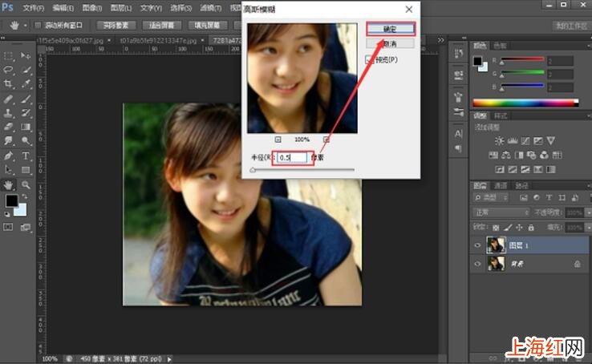Select the Zoom tool in toolbox
This screenshot has width=592, height=364.
pos(26,185)
